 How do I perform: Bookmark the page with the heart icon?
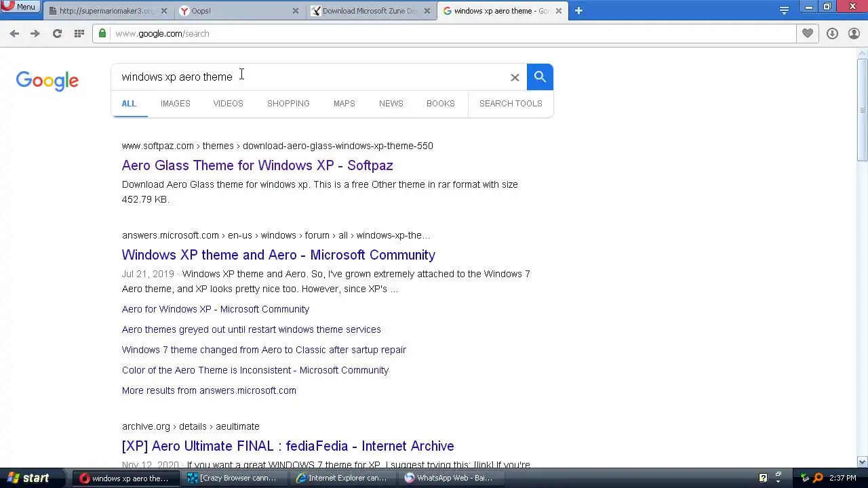tap(807, 33)
